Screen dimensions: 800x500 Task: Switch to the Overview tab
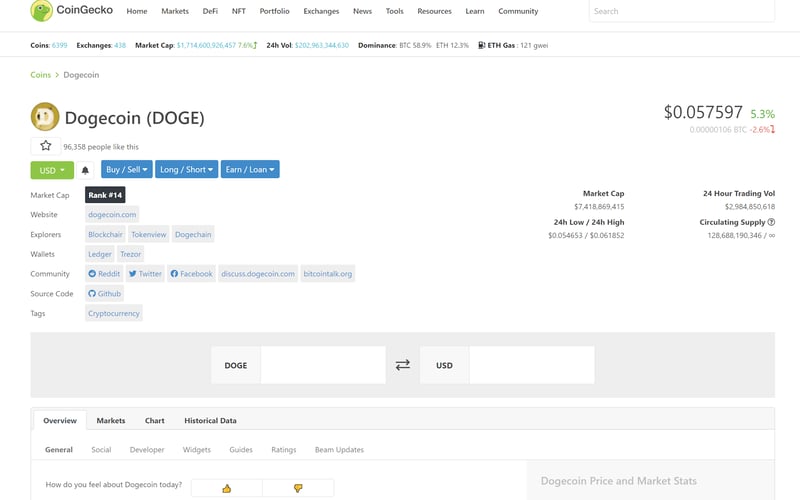click(60, 420)
